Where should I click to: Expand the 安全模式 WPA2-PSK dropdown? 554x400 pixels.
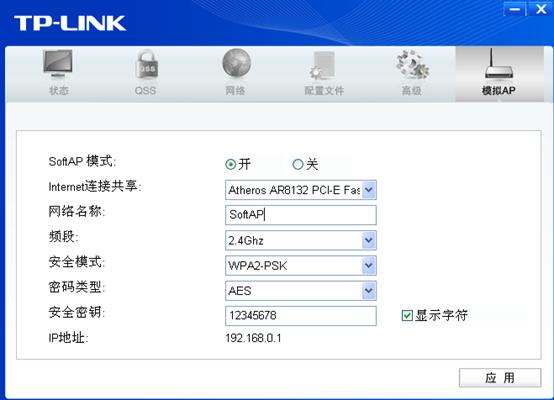(369, 265)
